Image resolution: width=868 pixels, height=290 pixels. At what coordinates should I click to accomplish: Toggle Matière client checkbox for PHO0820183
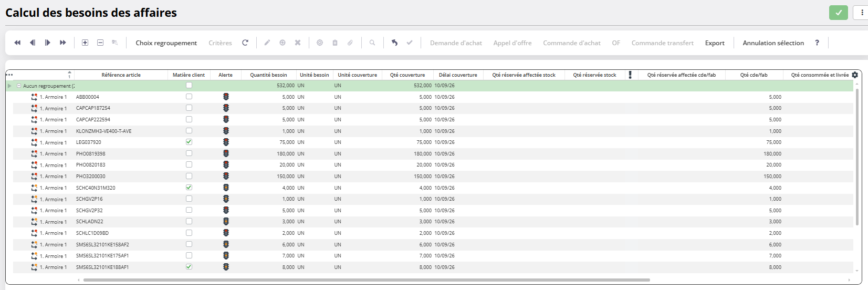(x=189, y=164)
